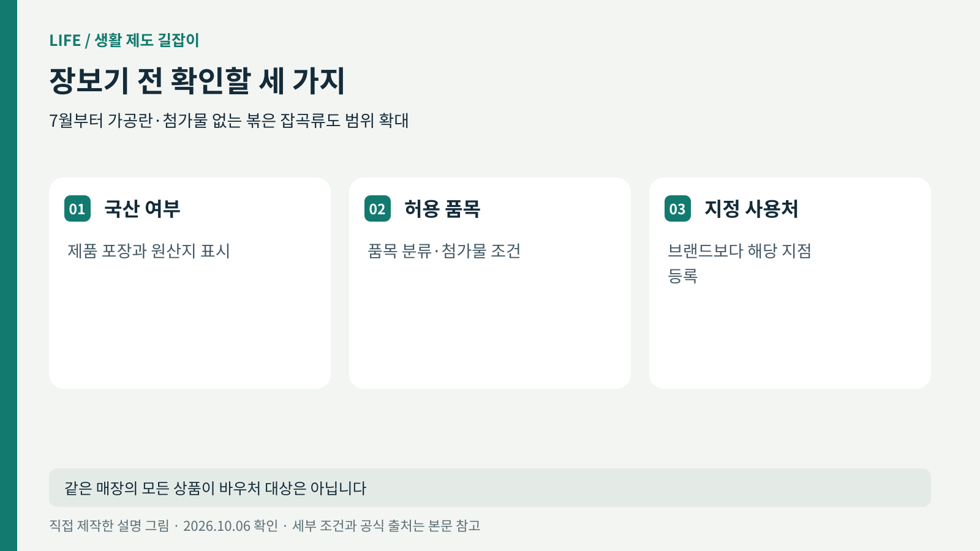Click the footer text with date 2026.10.06
The height and width of the screenshot is (551, 980).
[x=265, y=526]
